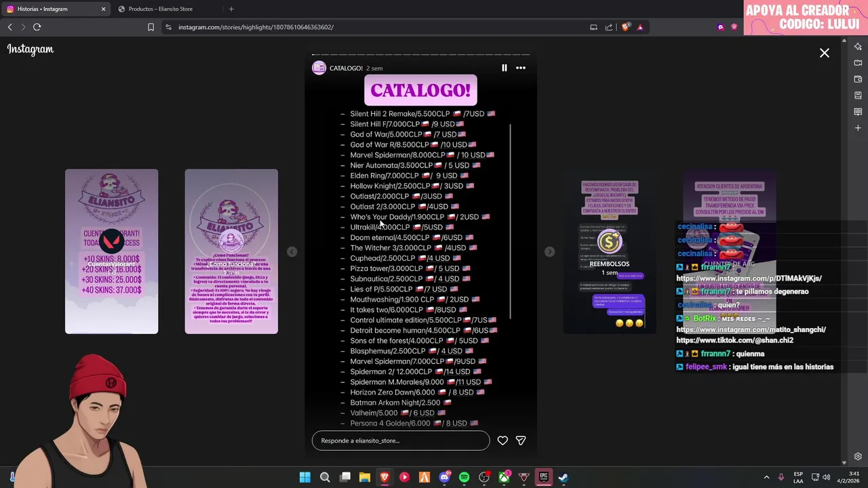The height and width of the screenshot is (488, 868).
Task: Click the address bar URL
Action: [x=256, y=27]
